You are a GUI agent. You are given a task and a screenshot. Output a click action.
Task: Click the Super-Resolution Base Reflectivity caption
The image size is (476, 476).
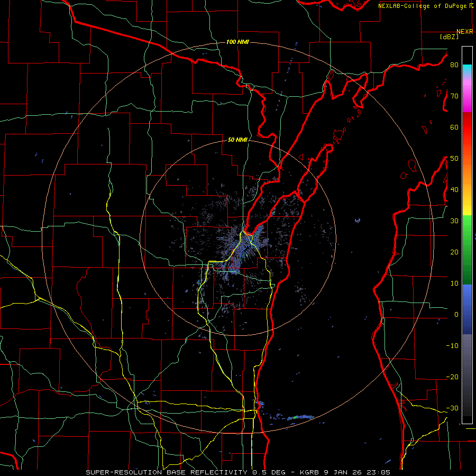pos(237,472)
